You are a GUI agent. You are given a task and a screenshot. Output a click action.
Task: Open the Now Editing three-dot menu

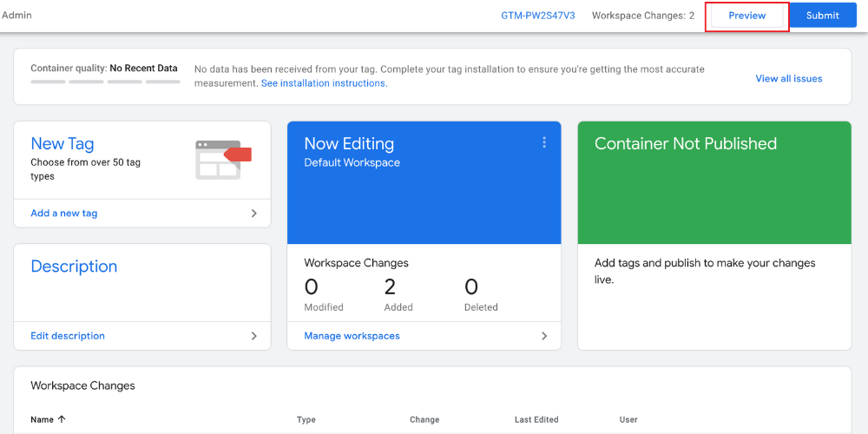point(544,142)
